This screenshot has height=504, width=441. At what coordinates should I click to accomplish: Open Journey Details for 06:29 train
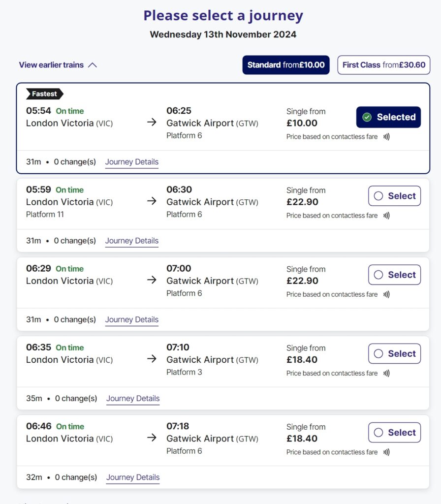point(132,319)
